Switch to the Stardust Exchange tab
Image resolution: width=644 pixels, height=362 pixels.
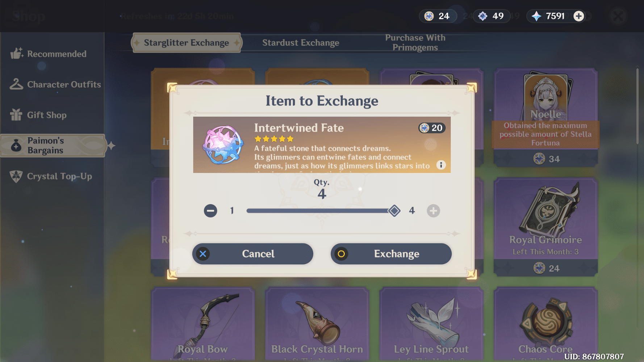pos(301,43)
